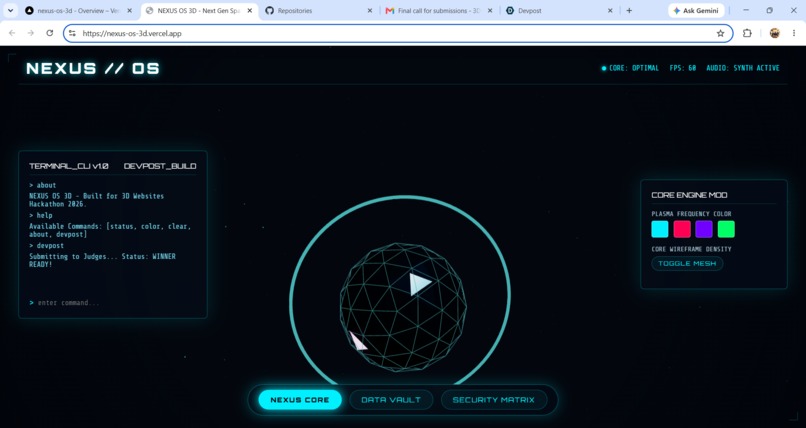
Task: Open the tab search dropdown arrow
Action: point(10,10)
